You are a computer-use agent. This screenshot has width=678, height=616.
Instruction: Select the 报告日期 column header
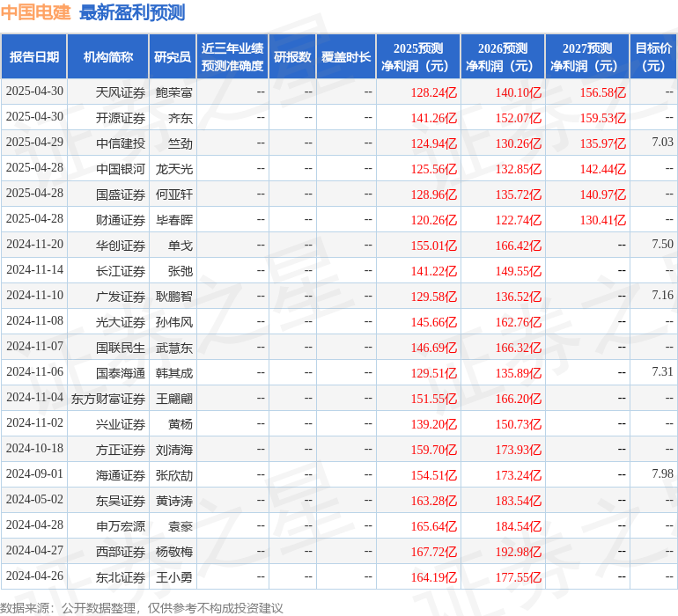(33, 56)
